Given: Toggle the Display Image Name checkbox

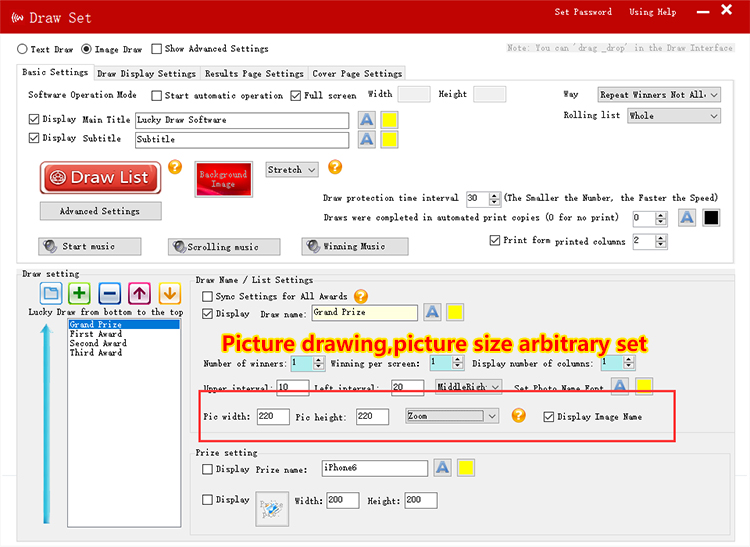Looking at the screenshot, I should [548, 416].
